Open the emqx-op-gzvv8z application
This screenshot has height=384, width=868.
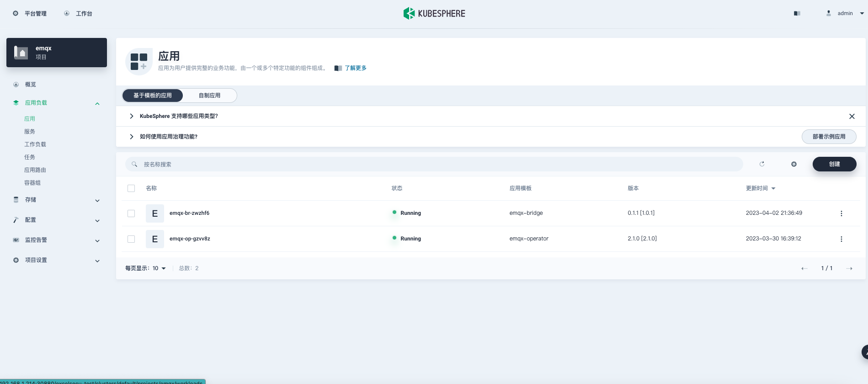pos(190,239)
